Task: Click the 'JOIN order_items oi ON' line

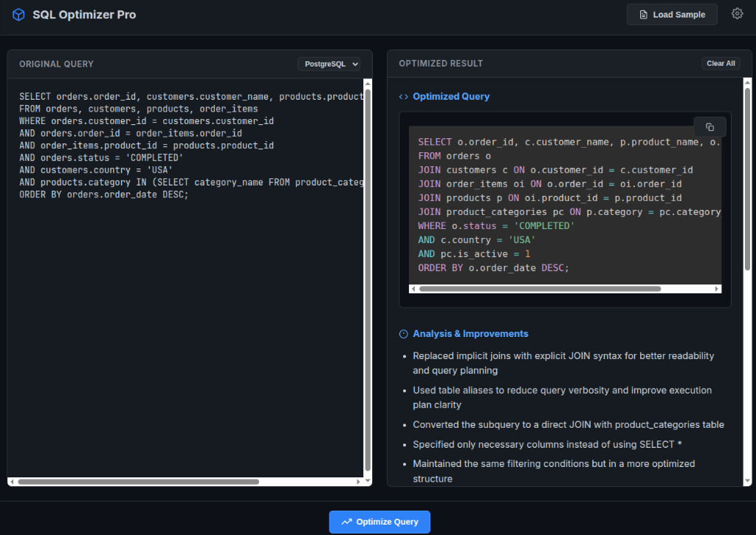Action: 549,184
